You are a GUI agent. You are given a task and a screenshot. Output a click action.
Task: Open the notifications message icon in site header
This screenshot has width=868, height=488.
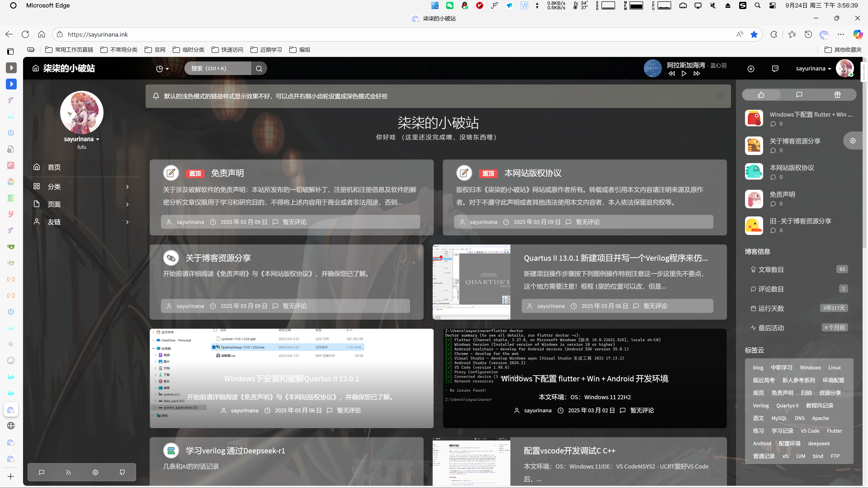[775, 68]
